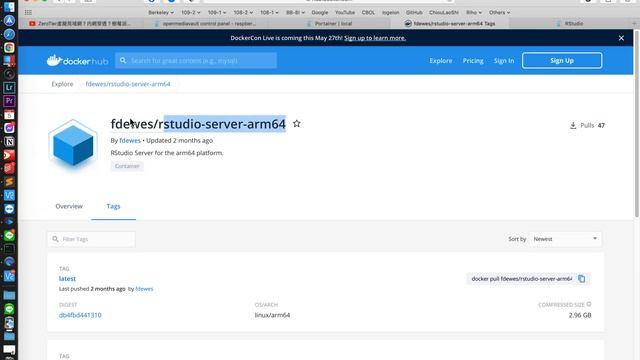Click the docker pull command text box
This screenshot has height=360, width=640.
pos(522,279)
